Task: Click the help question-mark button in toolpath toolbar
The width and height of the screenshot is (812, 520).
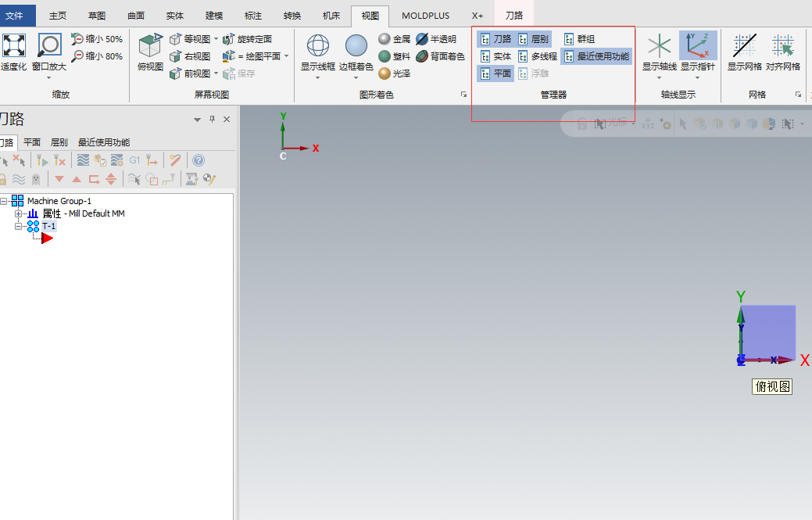Action: [x=198, y=160]
